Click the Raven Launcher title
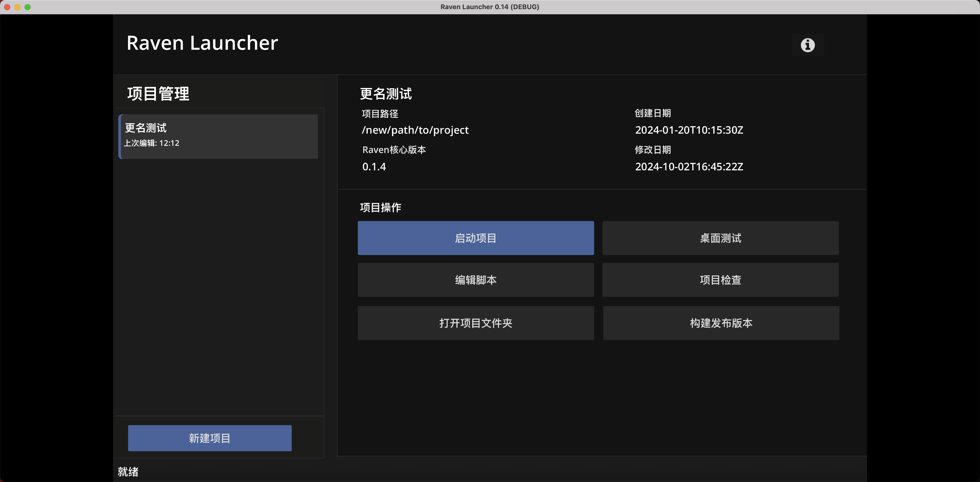Image resolution: width=980 pixels, height=482 pixels. pos(202,43)
